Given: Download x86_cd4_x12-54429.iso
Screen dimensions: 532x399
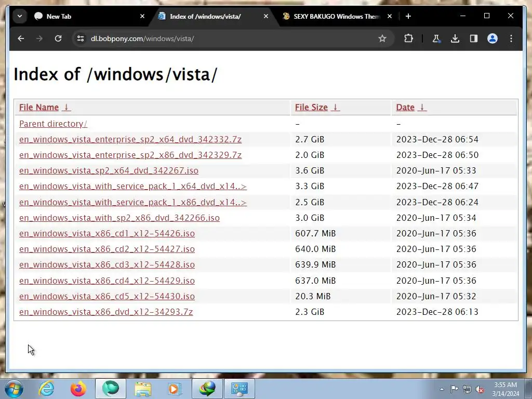Looking at the screenshot, I should [107, 281].
